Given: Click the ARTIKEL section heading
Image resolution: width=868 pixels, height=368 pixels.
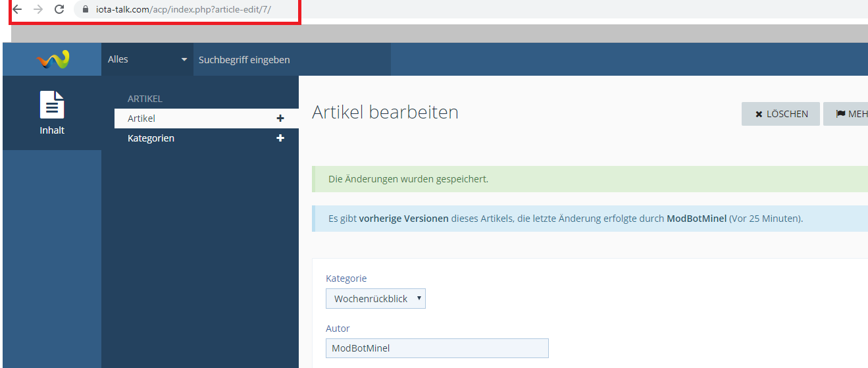Looking at the screenshot, I should [x=145, y=99].
